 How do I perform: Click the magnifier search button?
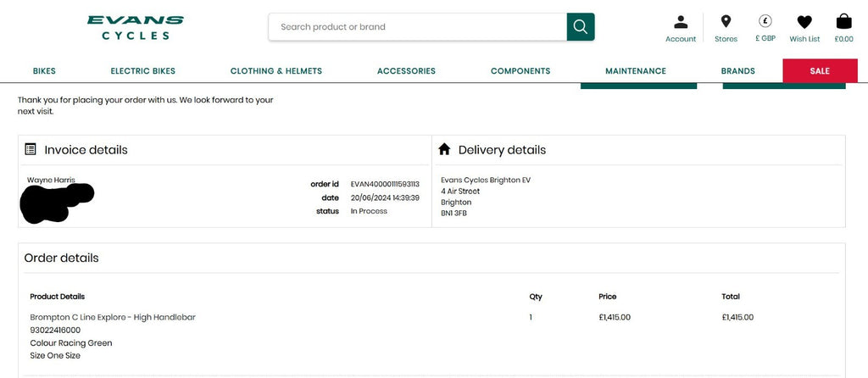580,26
